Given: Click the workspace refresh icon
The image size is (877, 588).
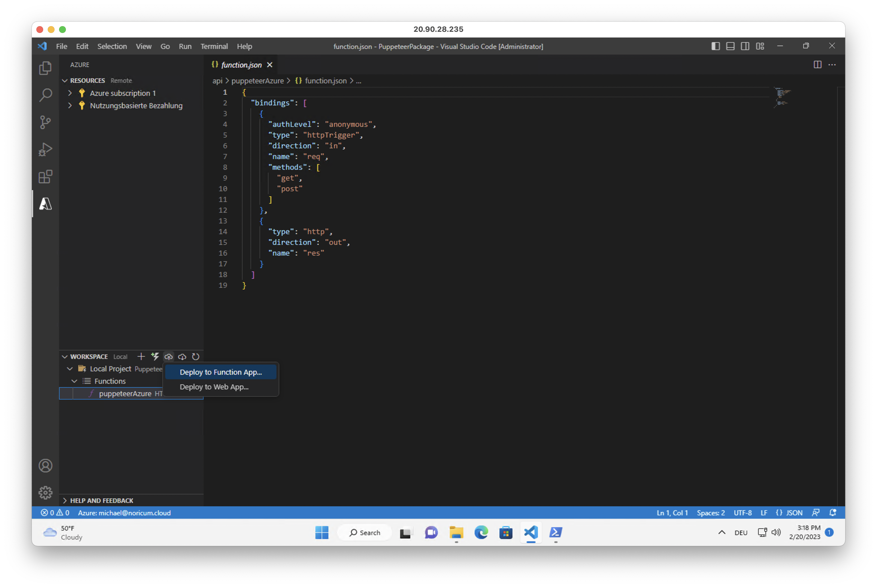Looking at the screenshot, I should [x=196, y=356].
